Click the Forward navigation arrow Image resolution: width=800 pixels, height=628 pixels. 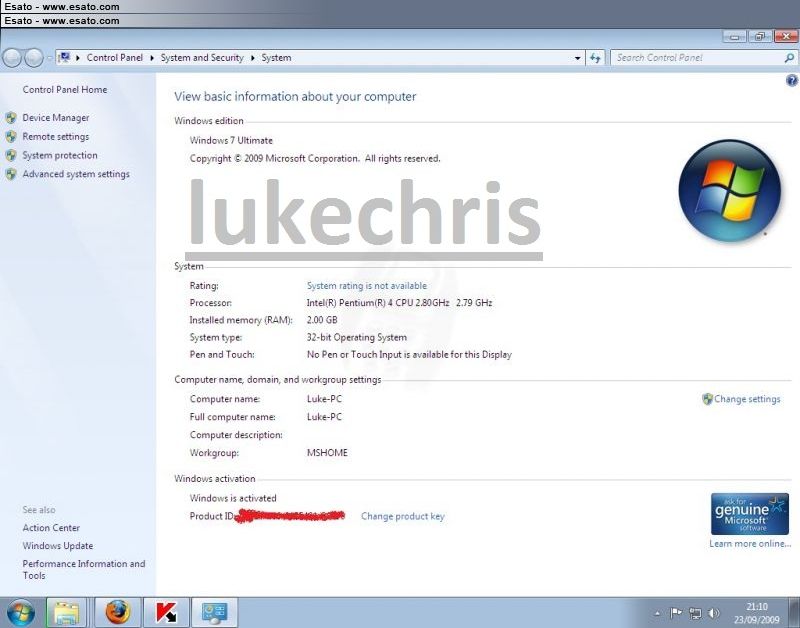(x=34, y=58)
